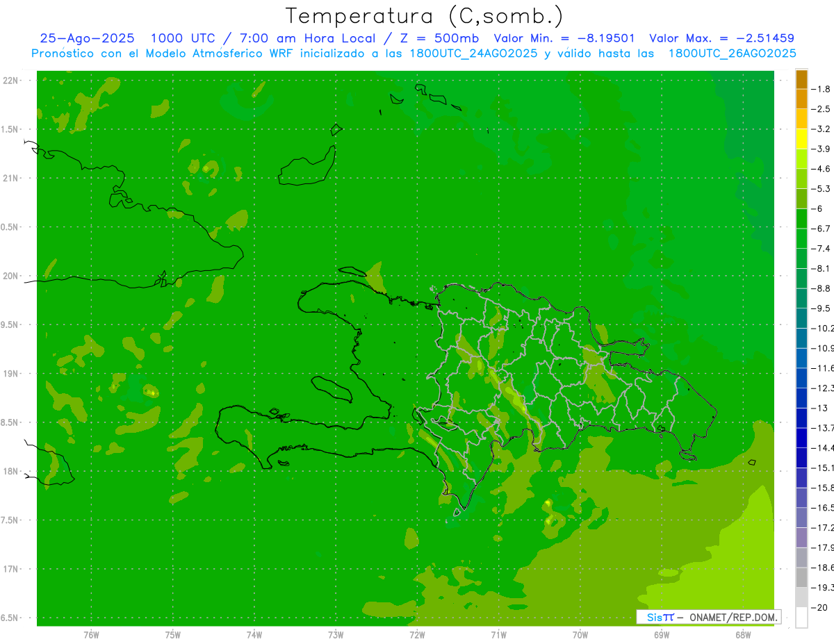The height and width of the screenshot is (644, 834).
Task: Click the "Valor Max. = -2.51459" readout
Action: coord(721,38)
